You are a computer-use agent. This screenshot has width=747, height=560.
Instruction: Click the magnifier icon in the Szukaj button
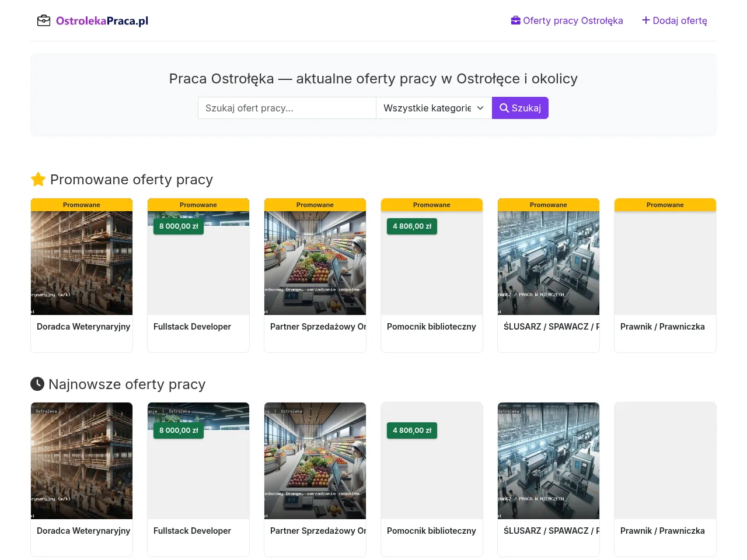pos(504,108)
